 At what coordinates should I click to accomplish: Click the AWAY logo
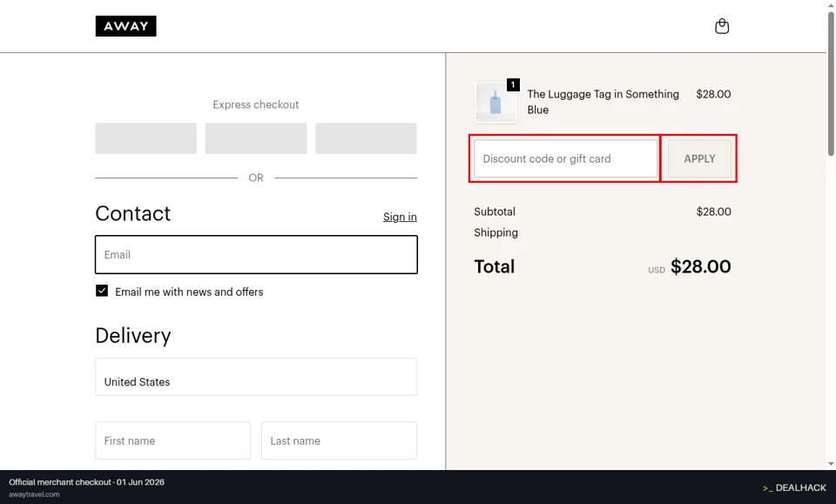pyautogui.click(x=125, y=26)
